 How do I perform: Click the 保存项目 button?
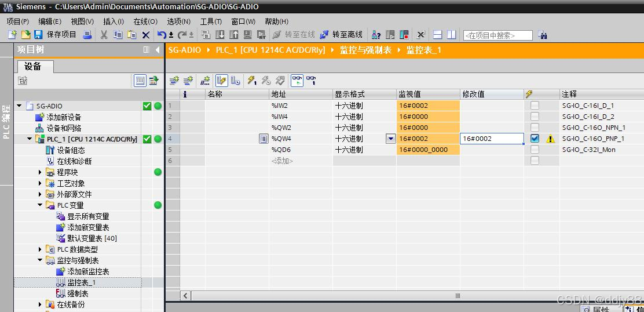pyautogui.click(x=56, y=35)
